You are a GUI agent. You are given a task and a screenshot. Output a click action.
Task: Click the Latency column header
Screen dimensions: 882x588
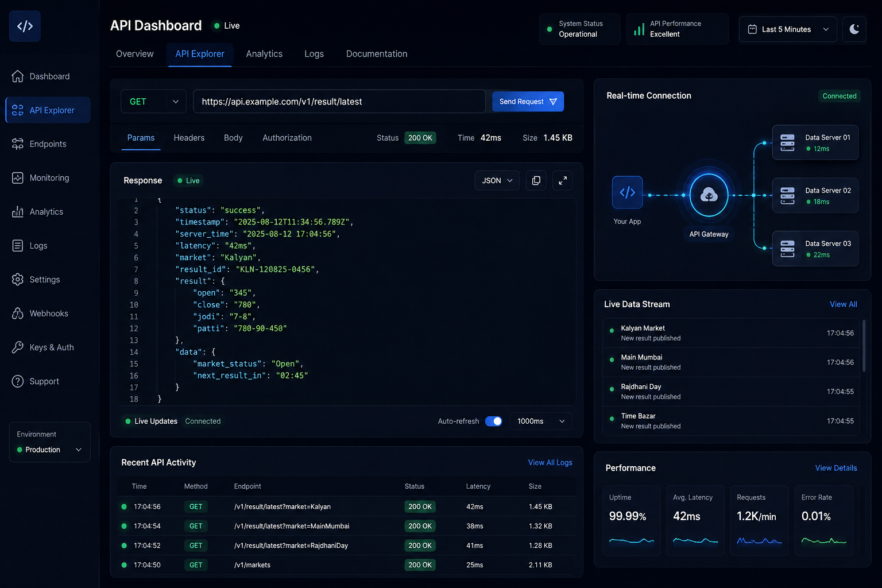(478, 486)
